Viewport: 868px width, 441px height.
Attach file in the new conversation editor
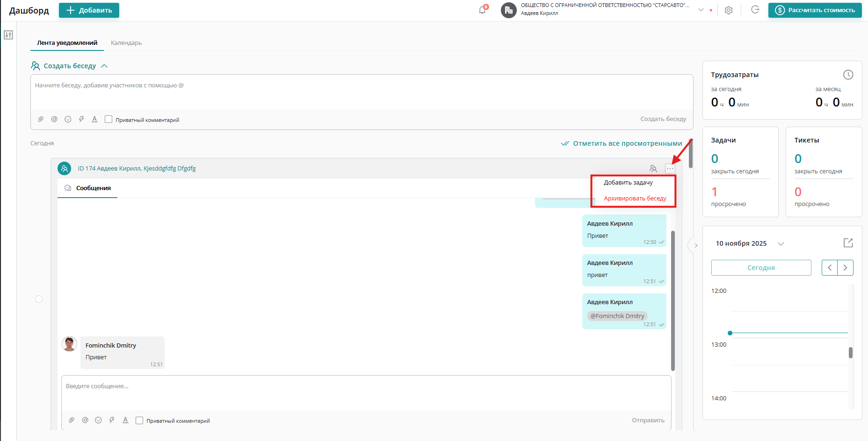tap(41, 120)
